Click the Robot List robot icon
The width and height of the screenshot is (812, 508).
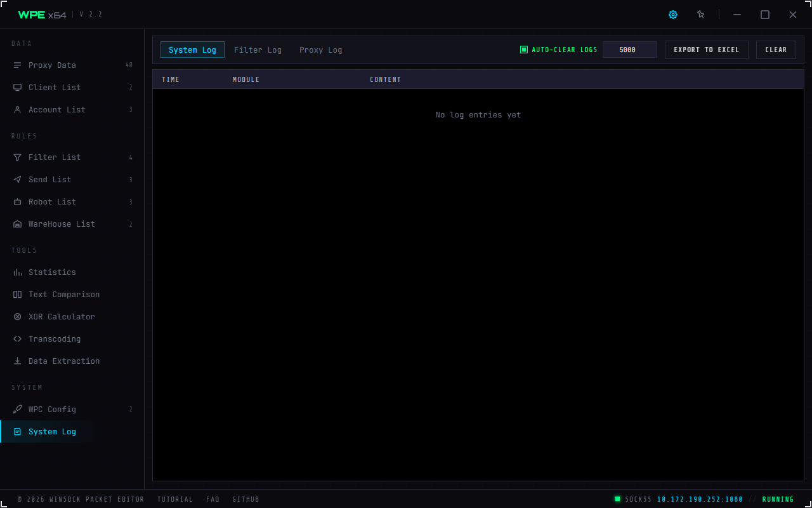[17, 202]
